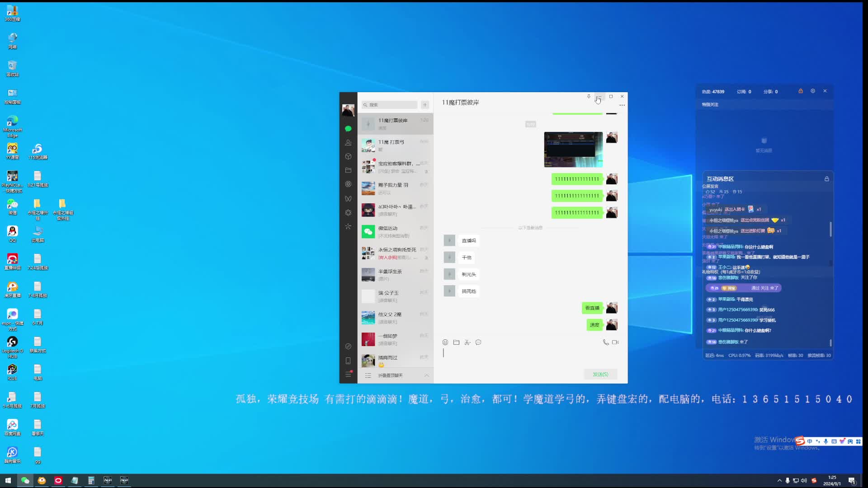The width and height of the screenshot is (868, 488).
Task: Collapse pinned chats with 折叠置顶聊天 chevron
Action: [x=426, y=375]
